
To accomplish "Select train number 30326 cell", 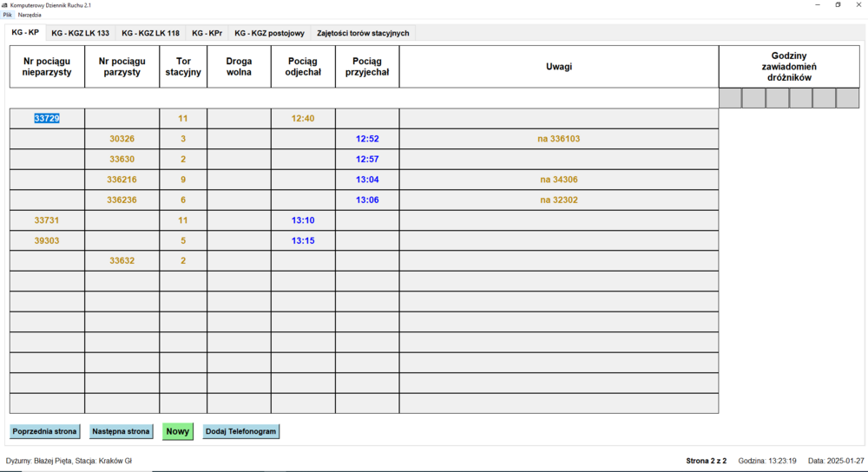I will (x=122, y=139).
